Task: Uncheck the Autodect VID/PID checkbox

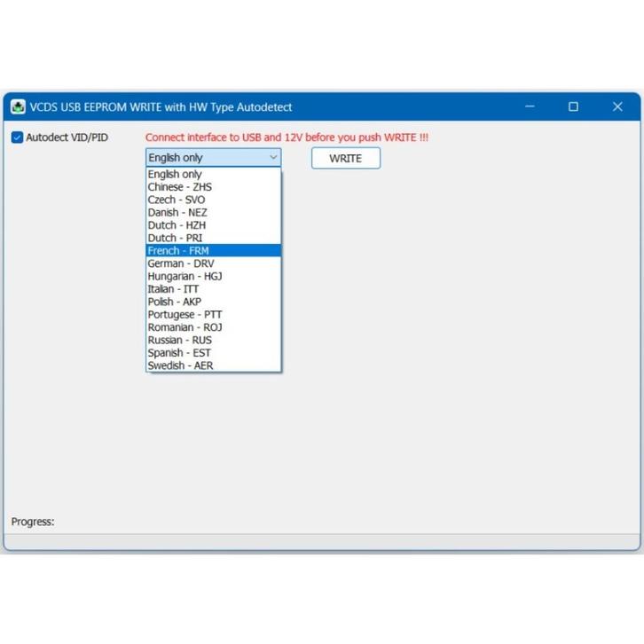Action: tap(17, 137)
